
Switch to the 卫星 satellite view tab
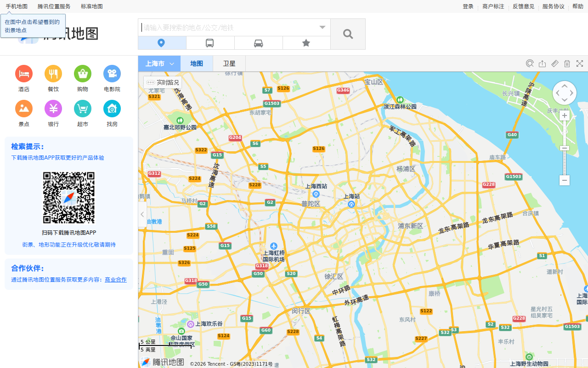coord(229,63)
